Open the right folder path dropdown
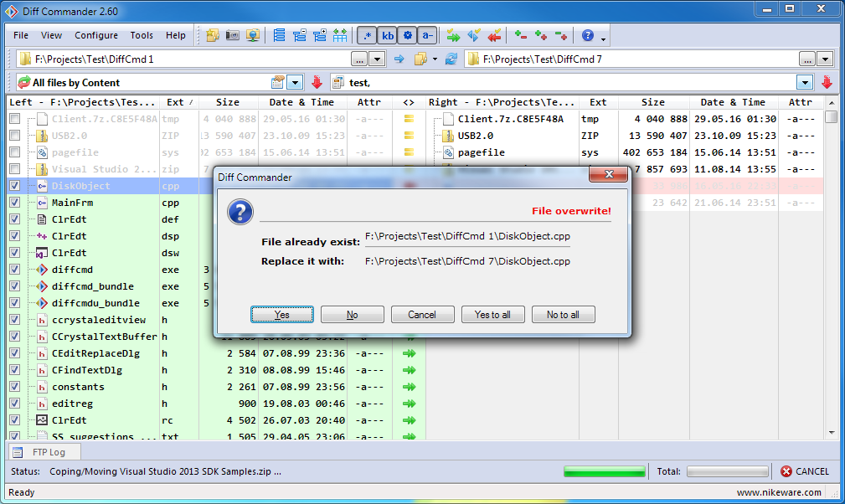 click(825, 59)
